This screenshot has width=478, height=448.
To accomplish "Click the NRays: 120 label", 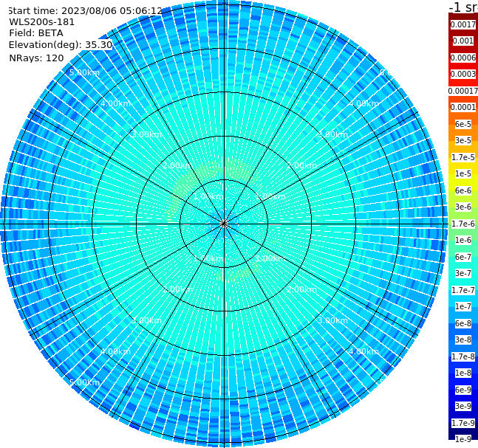I will [36, 58].
